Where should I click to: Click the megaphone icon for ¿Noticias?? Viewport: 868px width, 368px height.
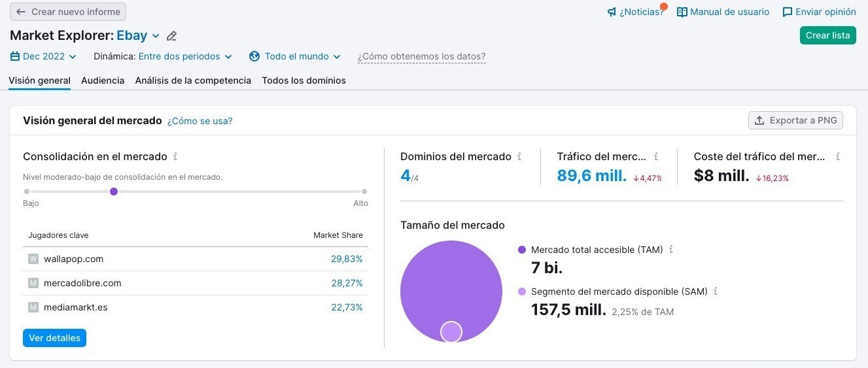coord(612,12)
